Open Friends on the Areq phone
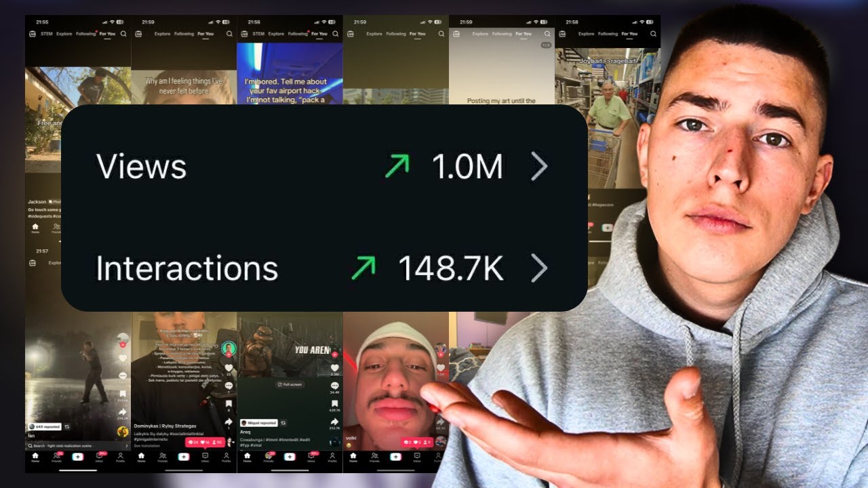868x488 pixels. (269, 457)
